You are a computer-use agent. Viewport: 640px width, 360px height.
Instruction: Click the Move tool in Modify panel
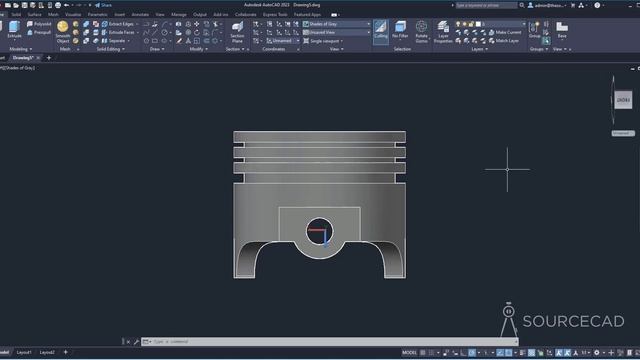click(x=197, y=24)
